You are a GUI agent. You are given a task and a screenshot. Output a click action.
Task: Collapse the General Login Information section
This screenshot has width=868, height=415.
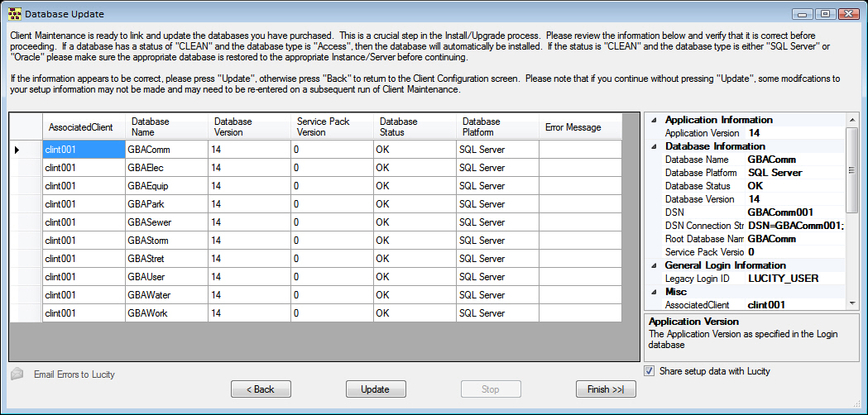[x=655, y=265]
